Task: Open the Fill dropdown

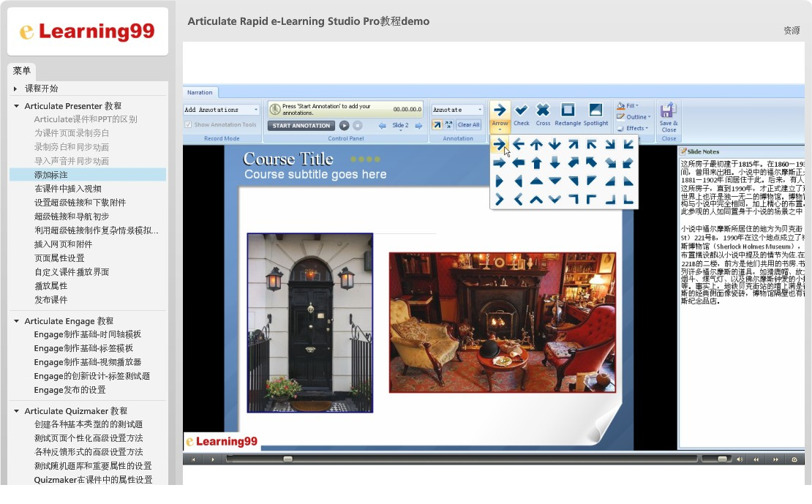Action: (627, 105)
